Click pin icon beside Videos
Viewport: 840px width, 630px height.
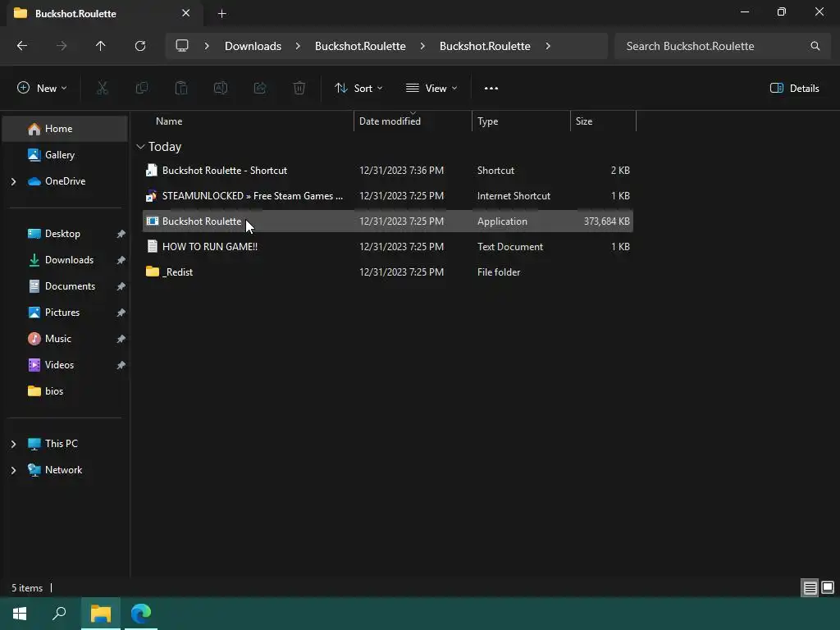(121, 365)
